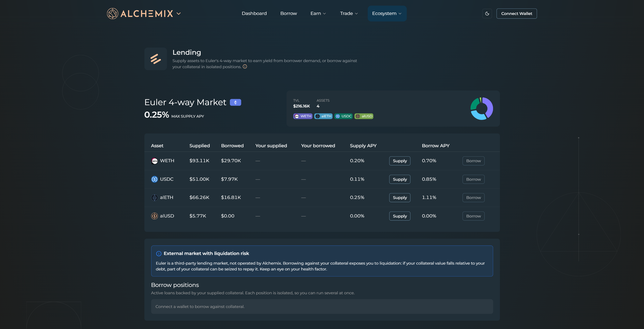This screenshot has height=329, width=644.
Task: Click the Alchemix logo icon
Action: (x=112, y=13)
